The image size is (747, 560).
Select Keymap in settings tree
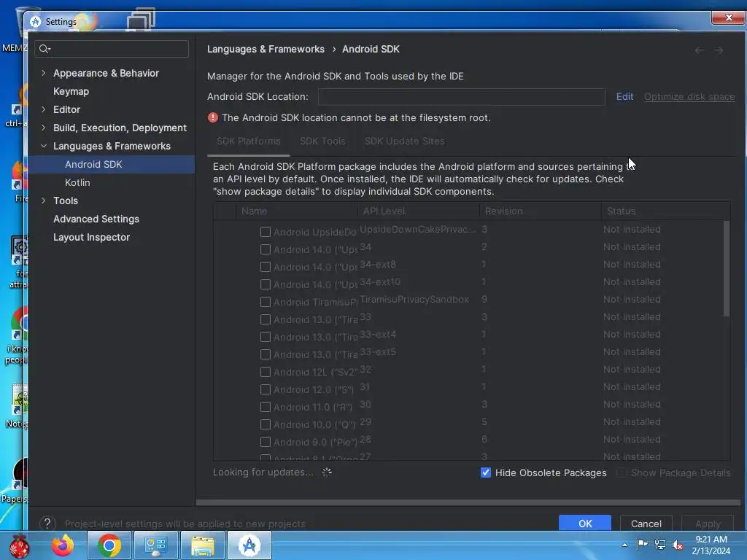tap(71, 91)
